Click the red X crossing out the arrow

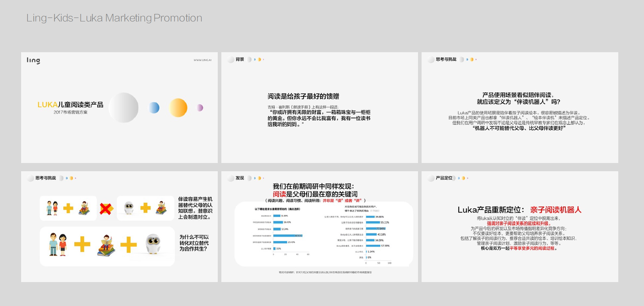106,208
